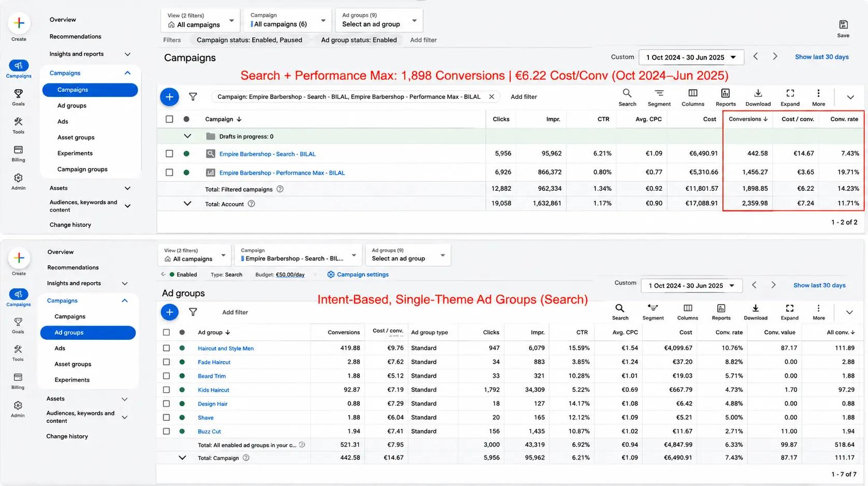Expand the Total: Campaign row
Screen dimensions: 868x486
182,458
